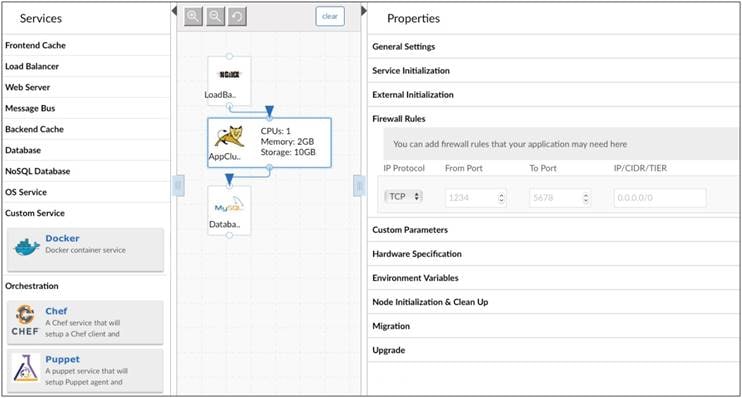The width and height of the screenshot is (742, 398).
Task: Click the Database node's bottom connector port
Action: (x=229, y=235)
